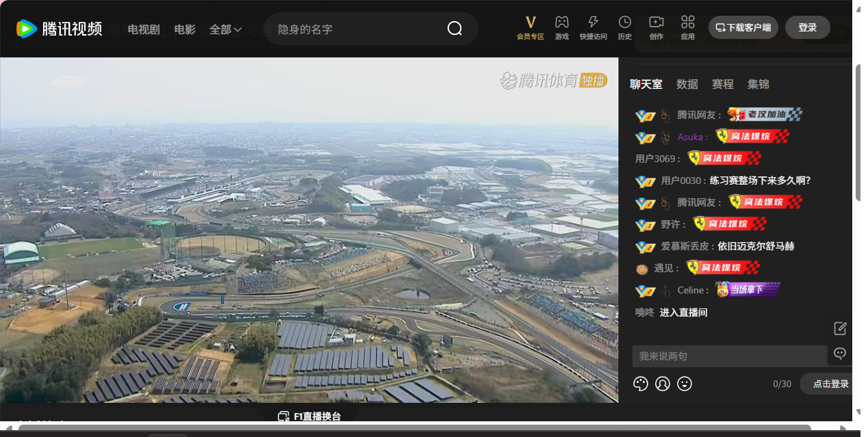Click the 登录 login button in header
The image size is (868, 437).
click(x=808, y=27)
